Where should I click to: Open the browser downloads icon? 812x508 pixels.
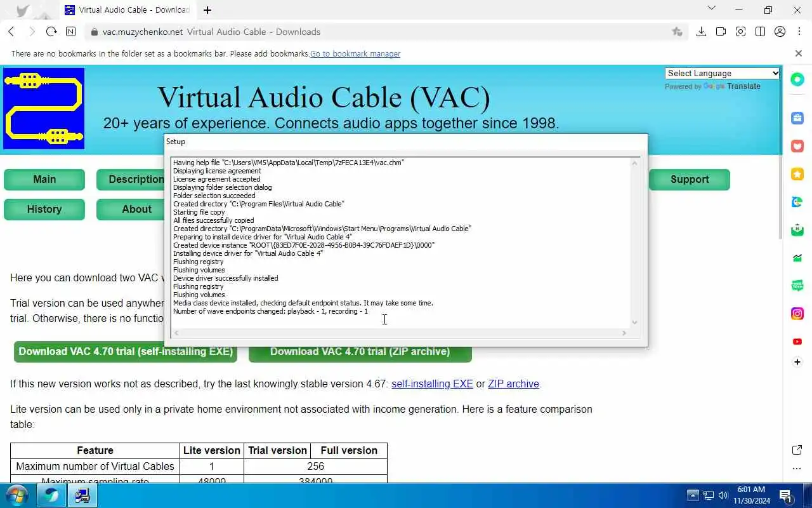click(701, 32)
